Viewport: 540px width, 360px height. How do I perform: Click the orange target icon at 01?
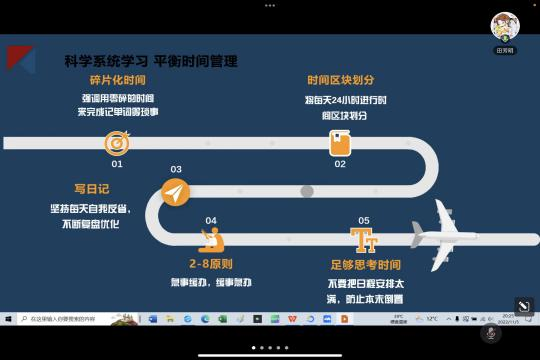(117, 143)
